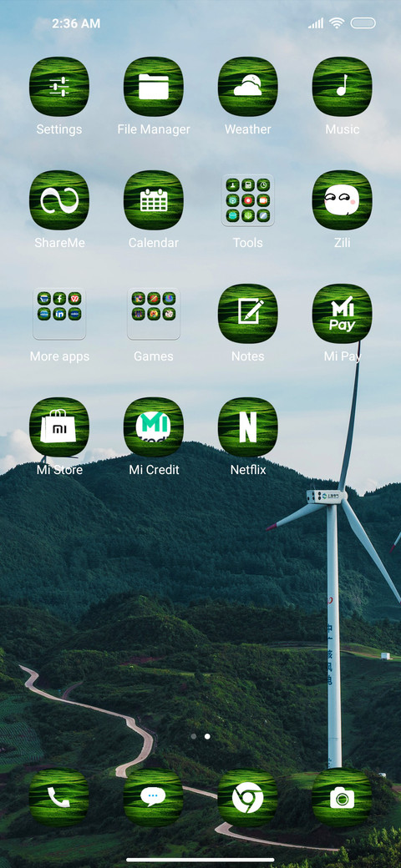Launch the Mi Store app

(x=59, y=426)
